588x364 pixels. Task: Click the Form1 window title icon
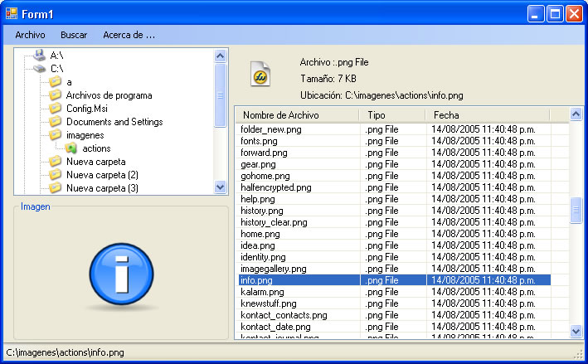(12, 13)
